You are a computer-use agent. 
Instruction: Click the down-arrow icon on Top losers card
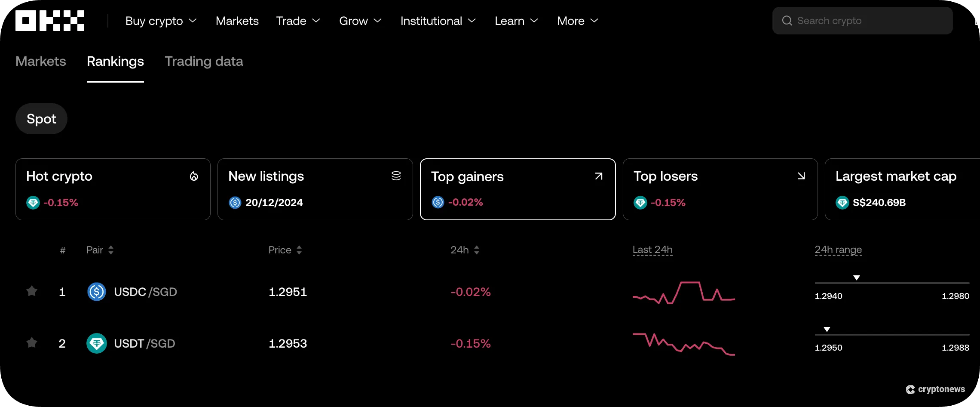[801, 176]
